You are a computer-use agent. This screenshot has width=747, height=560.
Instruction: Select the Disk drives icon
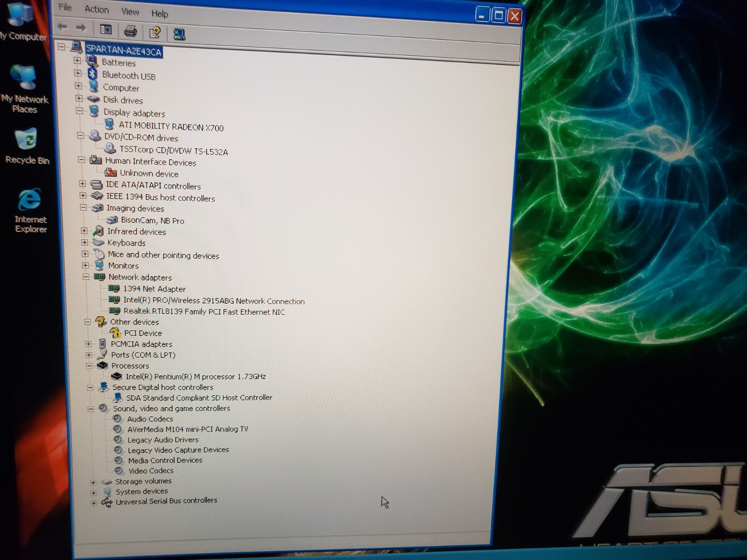point(94,99)
